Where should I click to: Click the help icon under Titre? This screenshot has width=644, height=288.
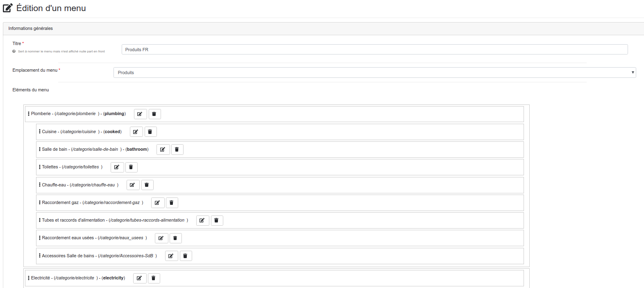[x=14, y=52]
